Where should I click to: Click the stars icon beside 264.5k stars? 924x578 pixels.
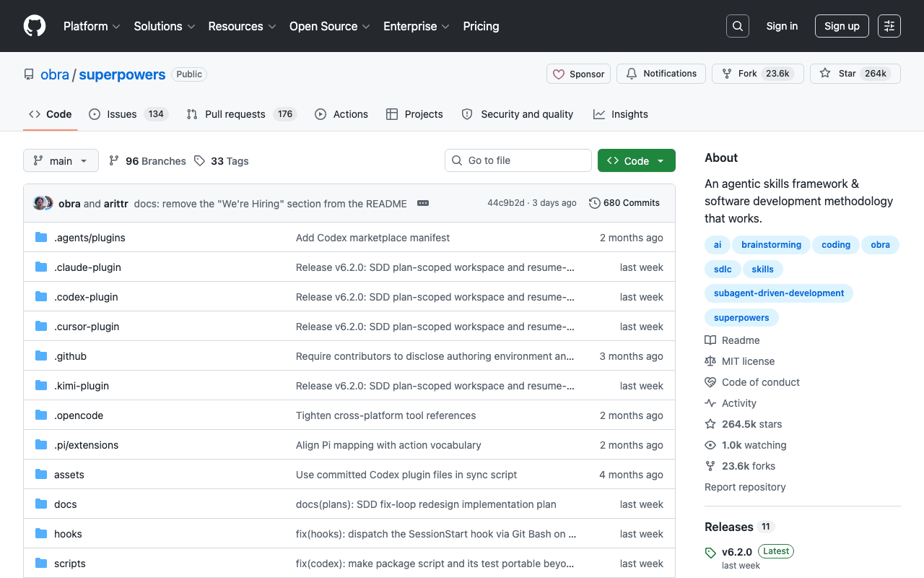click(x=710, y=424)
